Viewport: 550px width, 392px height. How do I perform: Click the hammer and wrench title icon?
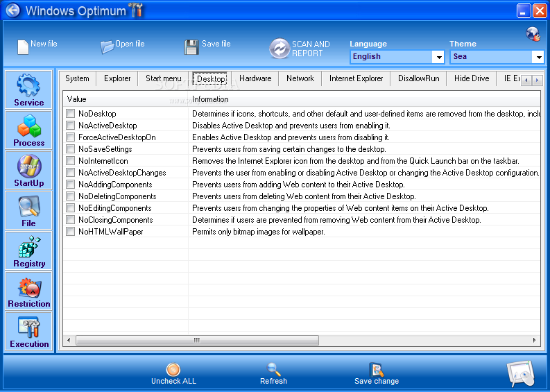(136, 10)
